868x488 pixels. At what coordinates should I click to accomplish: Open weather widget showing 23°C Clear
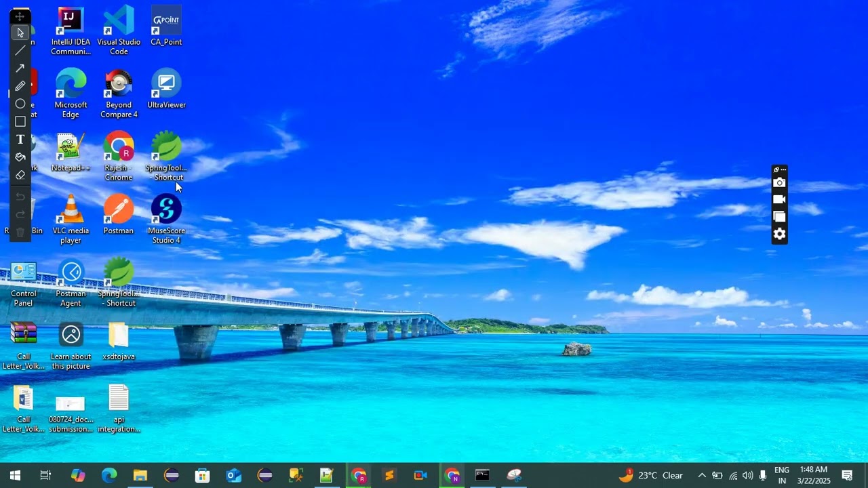[x=651, y=475]
